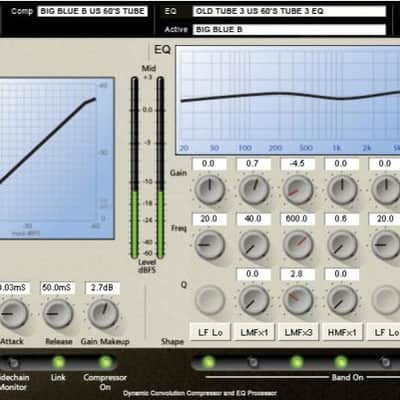
Task: Edit the 2.7dB gain makeup value field
Action: [103, 288]
